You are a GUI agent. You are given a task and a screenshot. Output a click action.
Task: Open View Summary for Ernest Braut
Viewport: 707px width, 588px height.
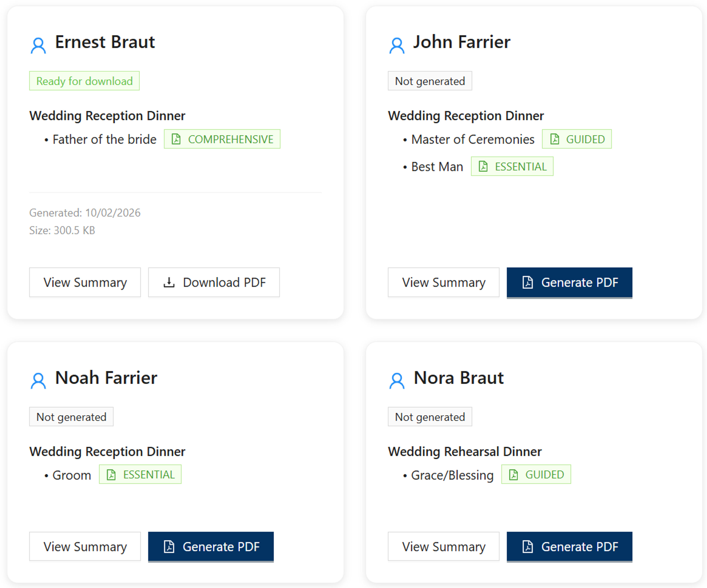[85, 282]
